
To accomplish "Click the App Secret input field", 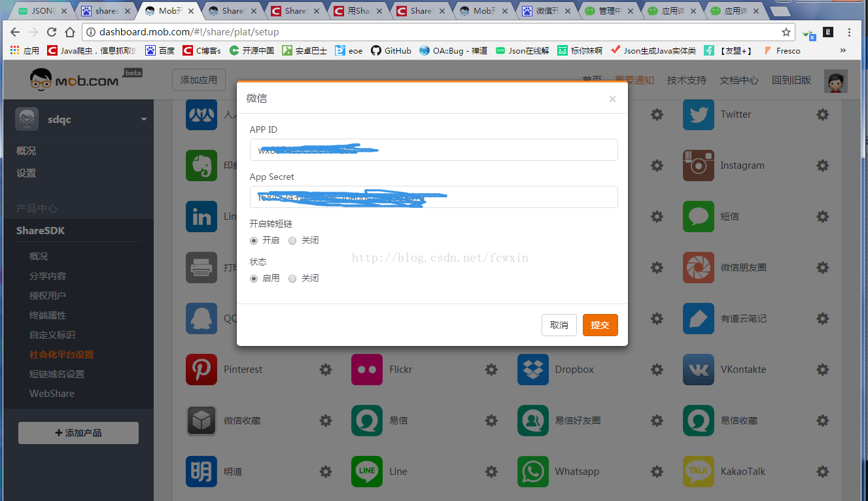I will (434, 197).
